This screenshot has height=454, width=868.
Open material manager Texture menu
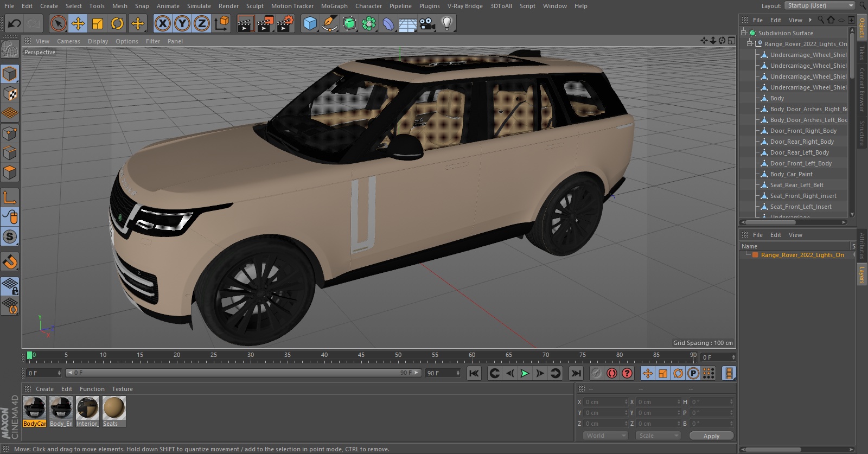pos(122,389)
